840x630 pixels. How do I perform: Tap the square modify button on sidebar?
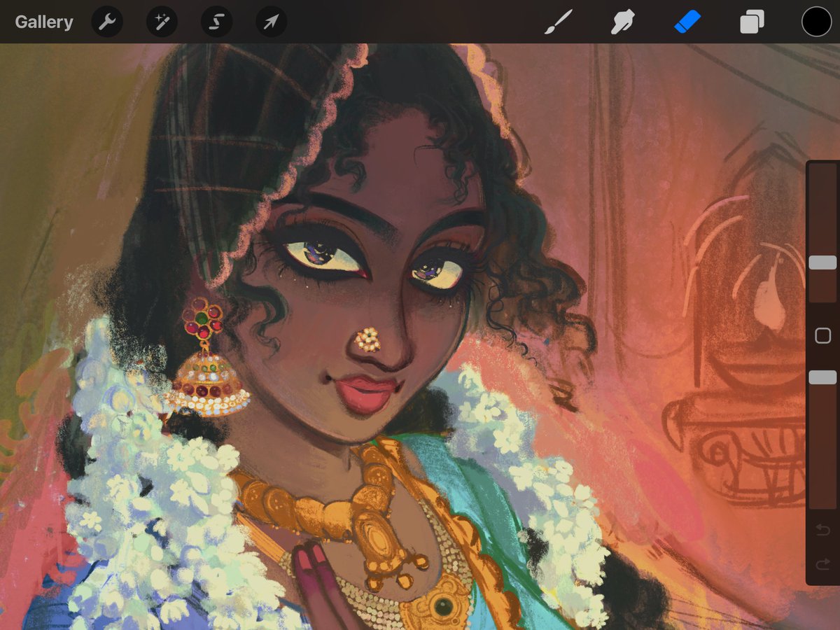coord(822,336)
